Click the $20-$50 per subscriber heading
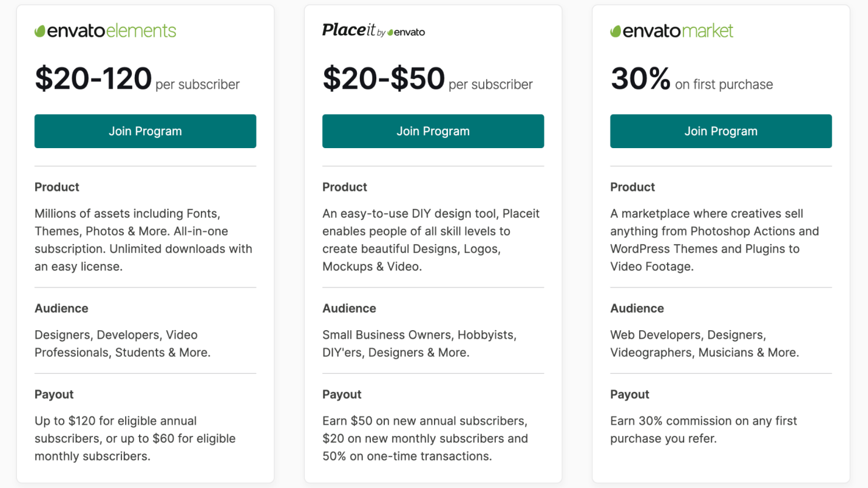 coord(427,80)
